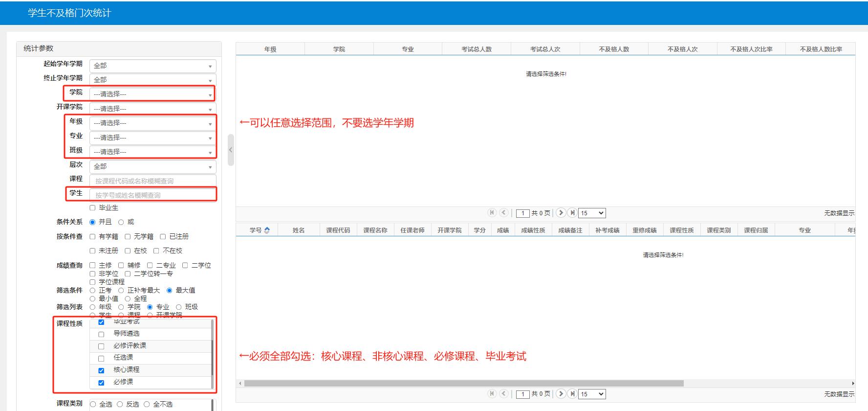868x411 pixels.
Task: Expand the 年级 dropdown list
Action: 152,123
